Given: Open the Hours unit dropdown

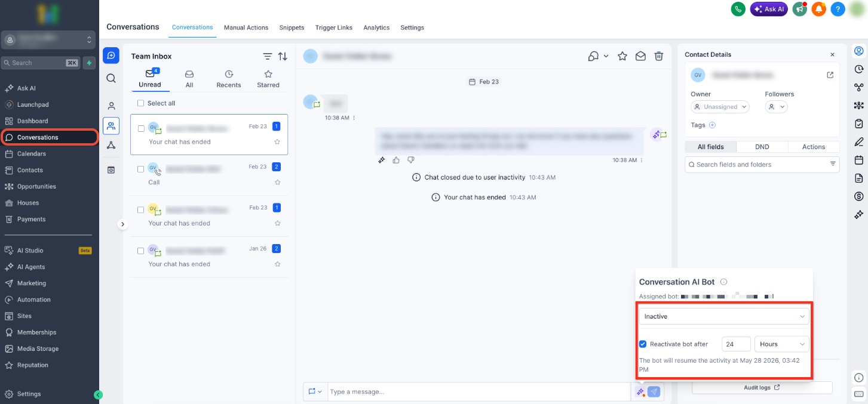Looking at the screenshot, I should 781,344.
